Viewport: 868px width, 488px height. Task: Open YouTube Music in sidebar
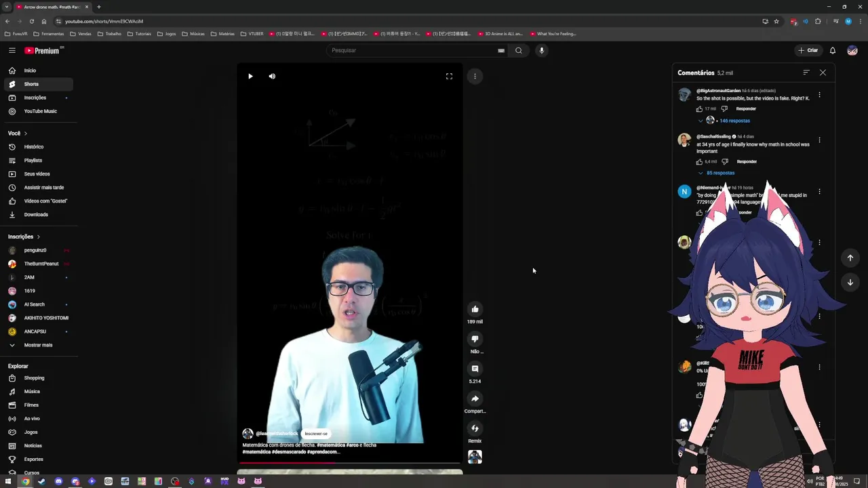tap(39, 111)
